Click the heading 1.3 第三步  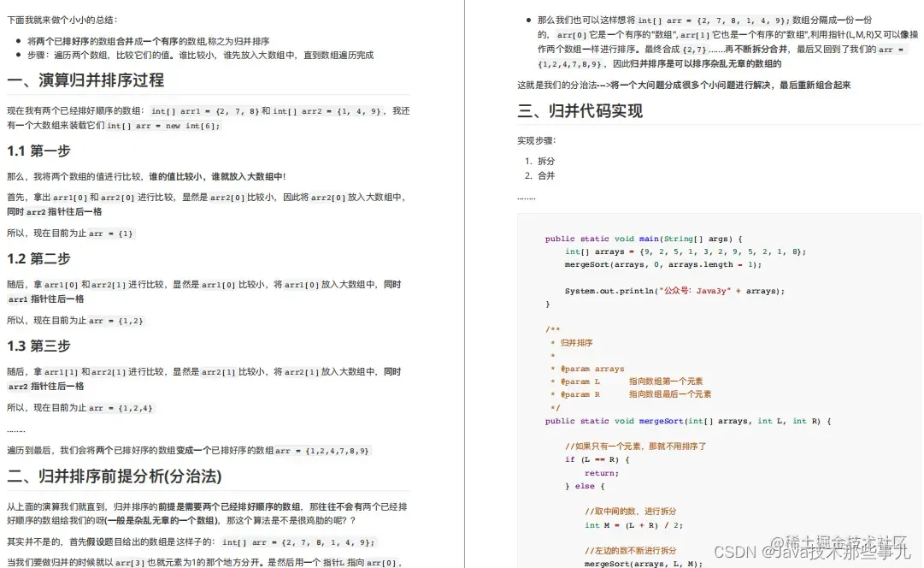click(39, 346)
